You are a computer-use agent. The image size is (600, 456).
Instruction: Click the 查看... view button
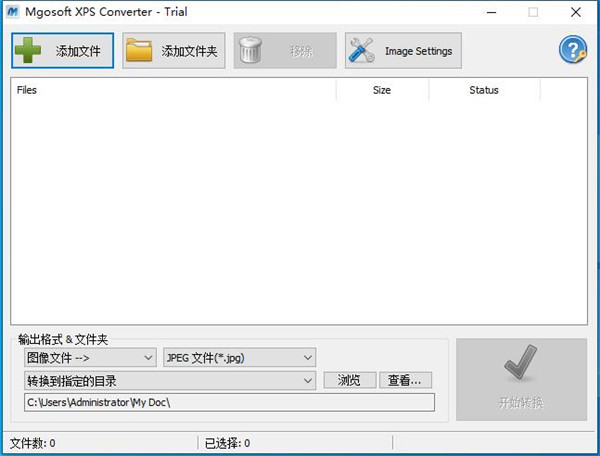point(405,380)
